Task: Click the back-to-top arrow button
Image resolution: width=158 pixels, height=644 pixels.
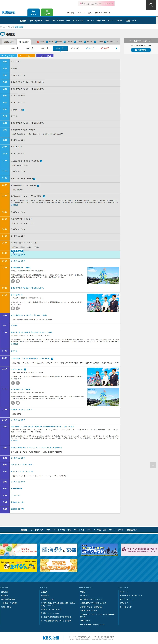Action: click(153, 465)
